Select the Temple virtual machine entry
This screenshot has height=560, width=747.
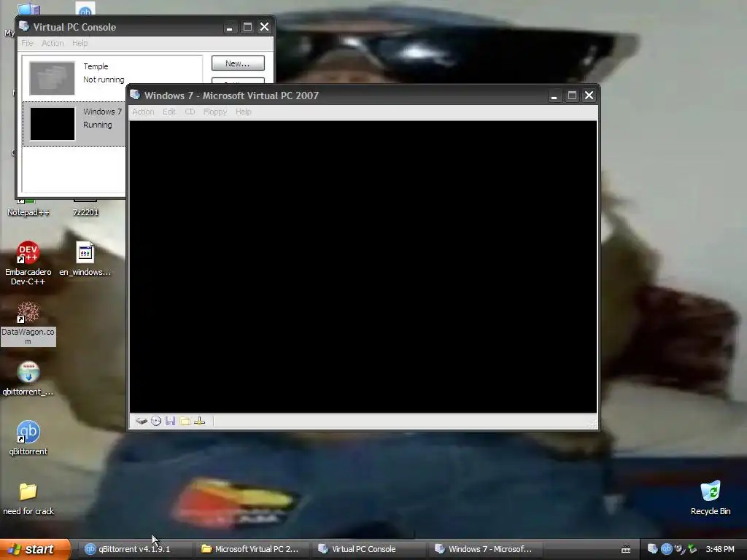112,77
